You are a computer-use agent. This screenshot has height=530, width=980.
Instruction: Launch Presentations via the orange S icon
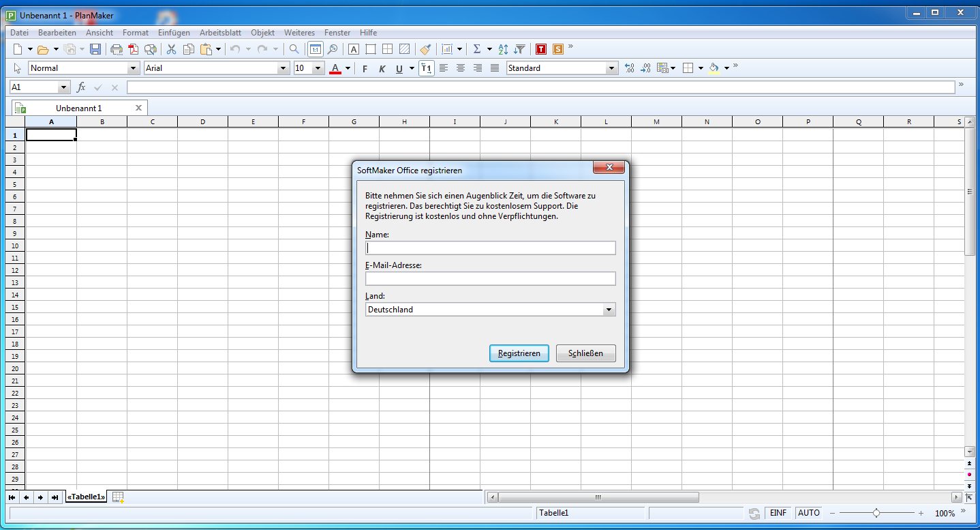558,49
